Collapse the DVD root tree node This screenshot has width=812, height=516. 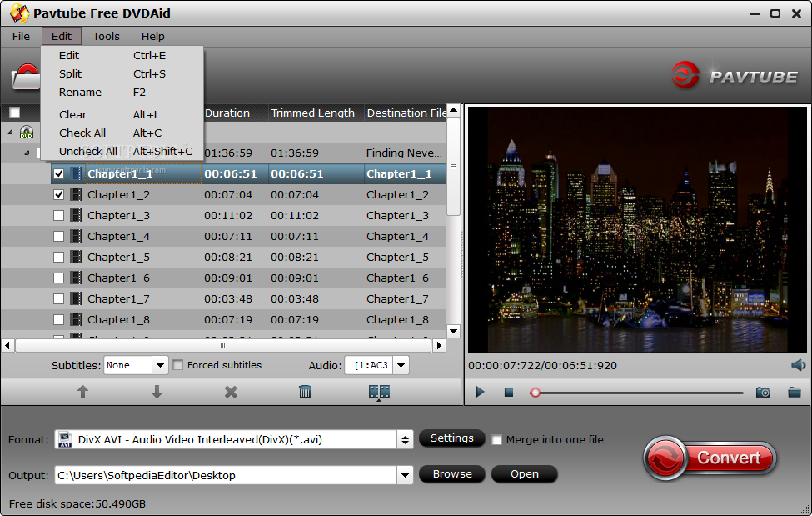click(10, 133)
